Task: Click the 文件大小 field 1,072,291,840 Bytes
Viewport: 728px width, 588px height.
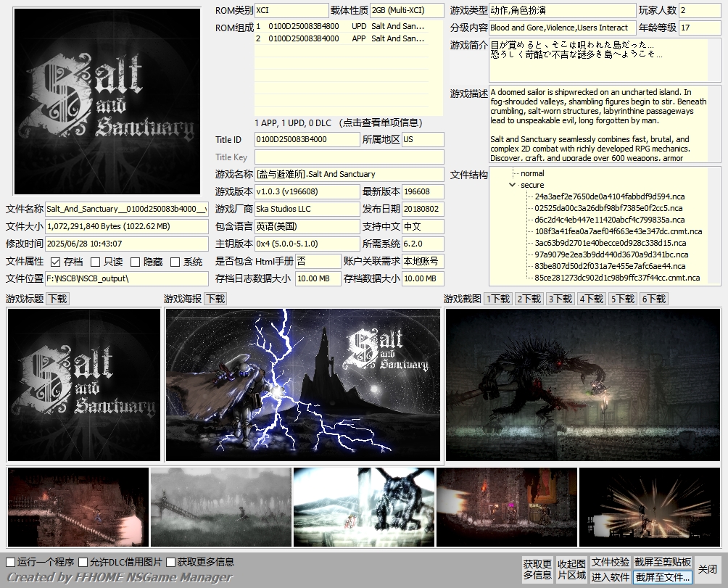Action: tap(127, 226)
